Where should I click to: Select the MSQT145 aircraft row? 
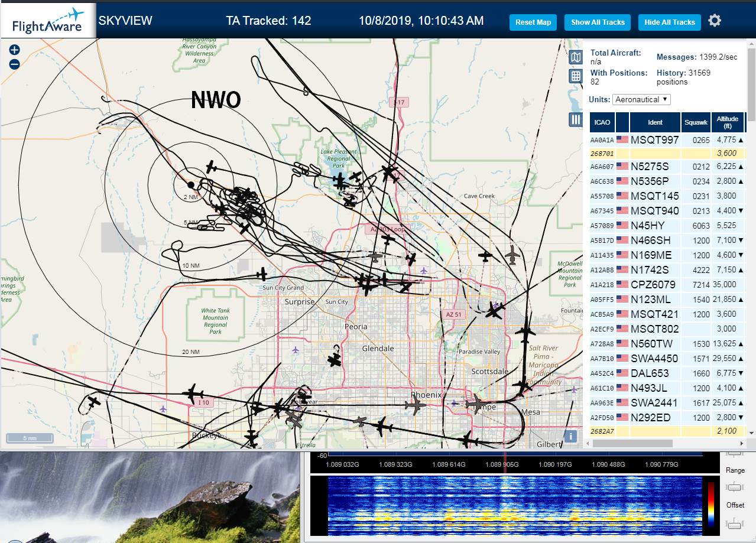click(x=668, y=196)
